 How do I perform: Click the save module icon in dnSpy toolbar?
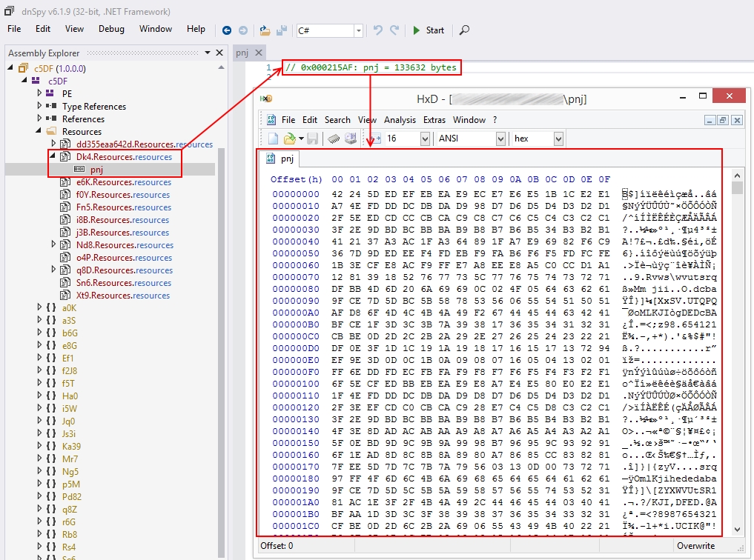pyautogui.click(x=283, y=30)
